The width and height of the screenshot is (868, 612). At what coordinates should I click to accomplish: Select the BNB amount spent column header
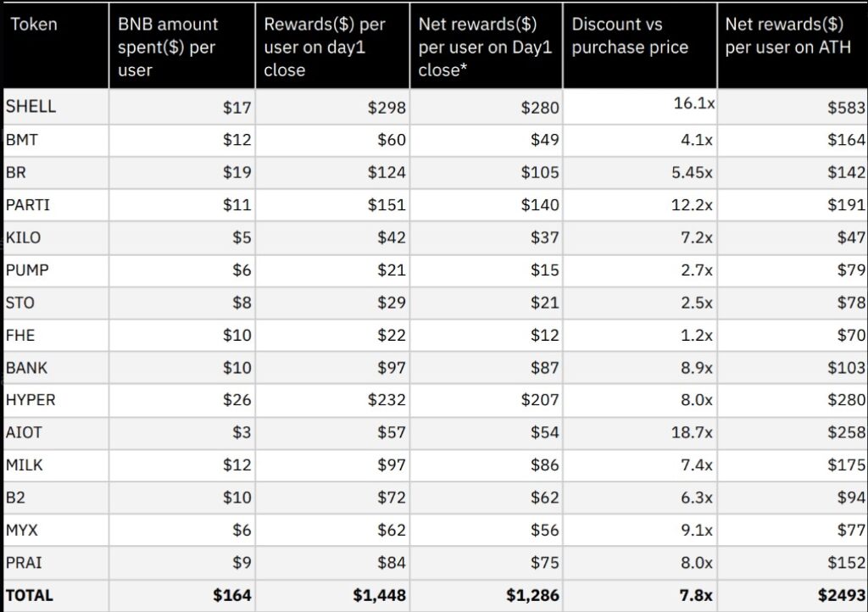coord(168,47)
